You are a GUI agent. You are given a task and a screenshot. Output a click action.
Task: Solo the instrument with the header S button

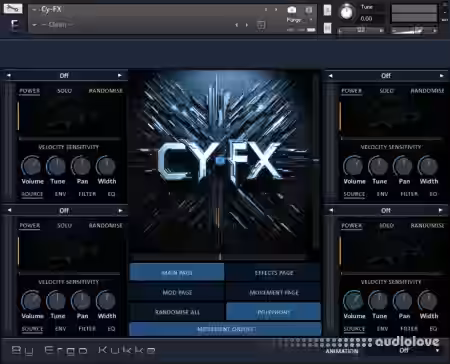tap(327, 10)
